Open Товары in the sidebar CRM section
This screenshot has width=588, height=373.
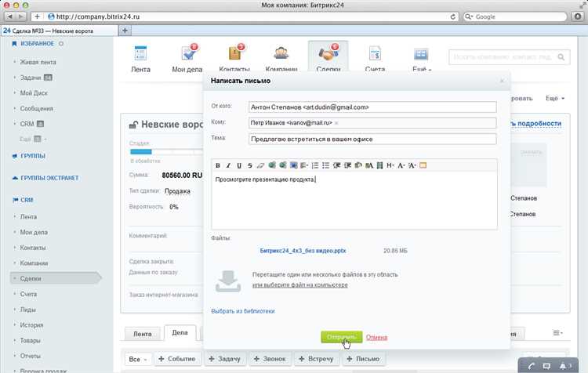point(30,341)
